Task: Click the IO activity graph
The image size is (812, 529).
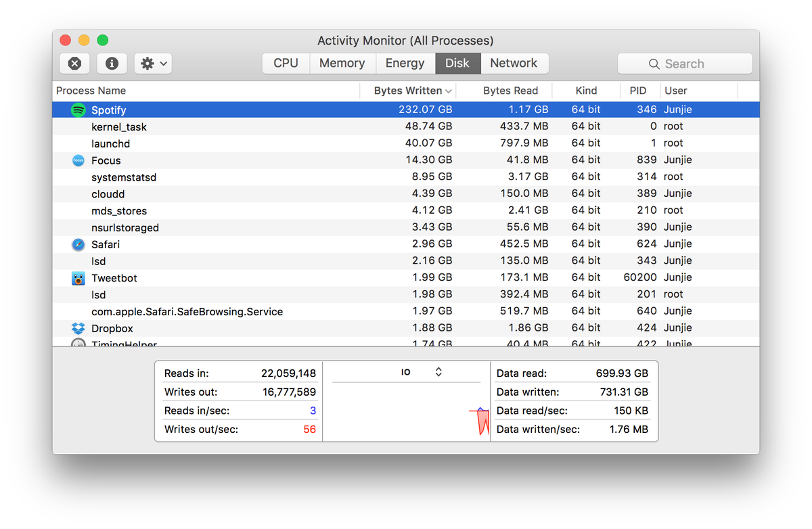Action: click(407, 411)
